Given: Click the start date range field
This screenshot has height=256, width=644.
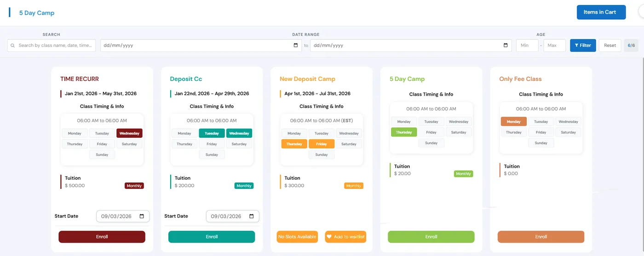Looking at the screenshot, I should pyautogui.click(x=201, y=46).
